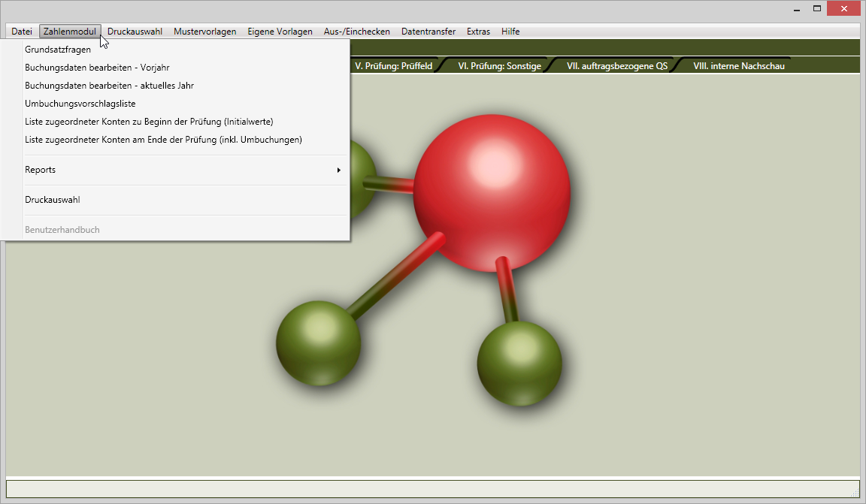866x504 pixels.
Task: Open the Datentransfer menu
Action: (x=428, y=32)
